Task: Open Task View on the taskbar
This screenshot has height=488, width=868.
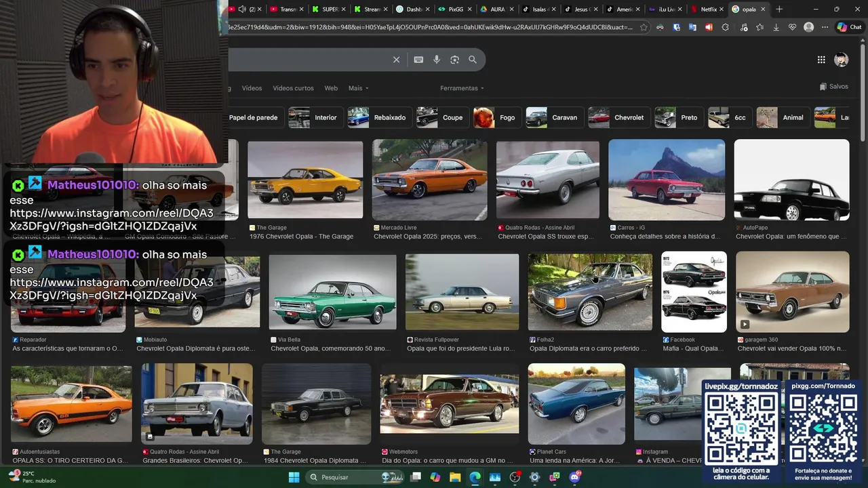Action: (x=416, y=477)
